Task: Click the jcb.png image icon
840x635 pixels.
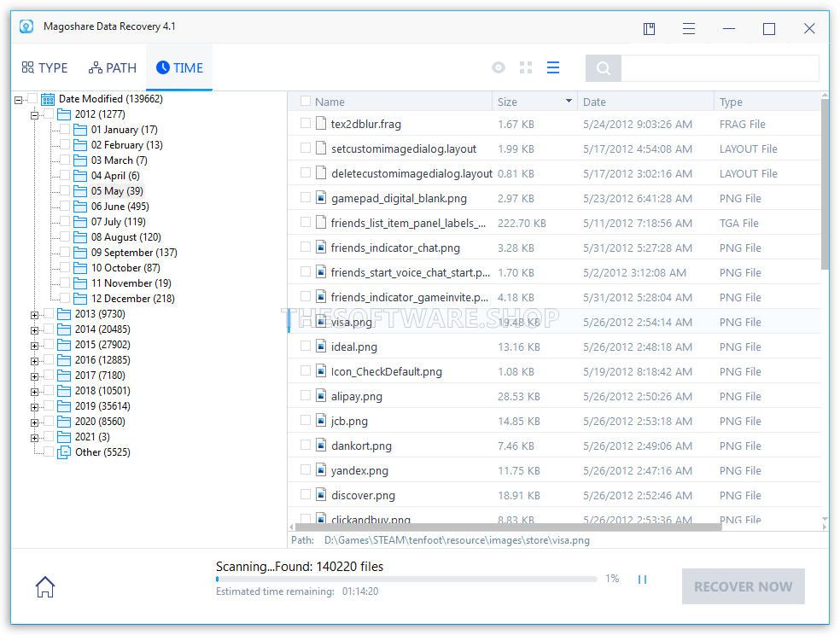Action: 321,421
